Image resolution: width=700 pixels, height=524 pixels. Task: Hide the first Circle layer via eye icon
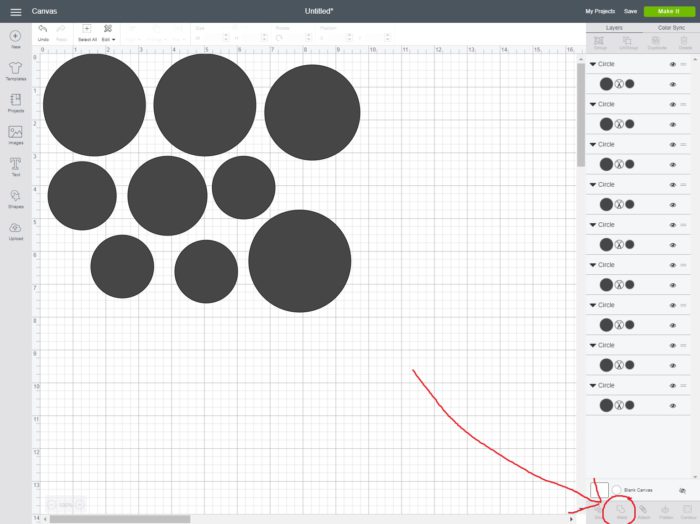coord(673,64)
